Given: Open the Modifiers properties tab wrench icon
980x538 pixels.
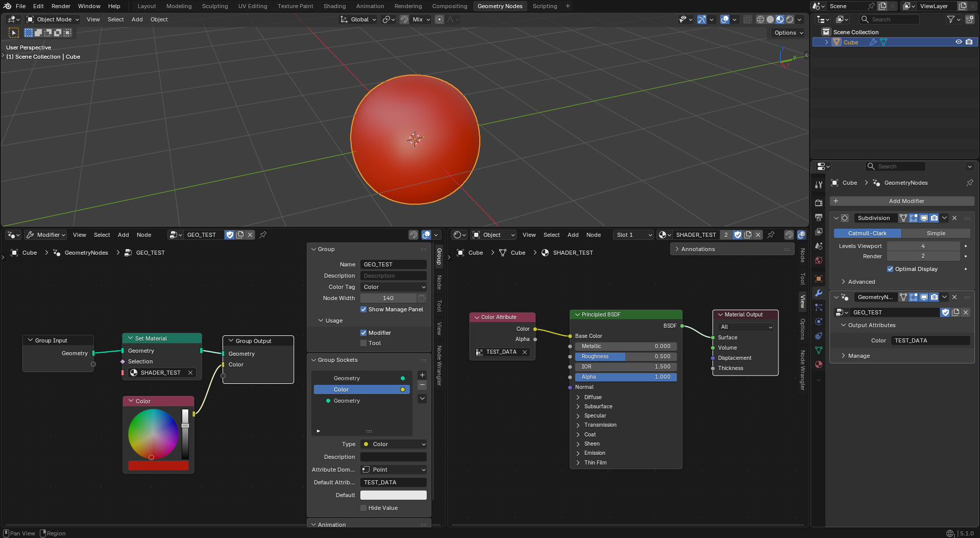Looking at the screenshot, I should pos(819,293).
